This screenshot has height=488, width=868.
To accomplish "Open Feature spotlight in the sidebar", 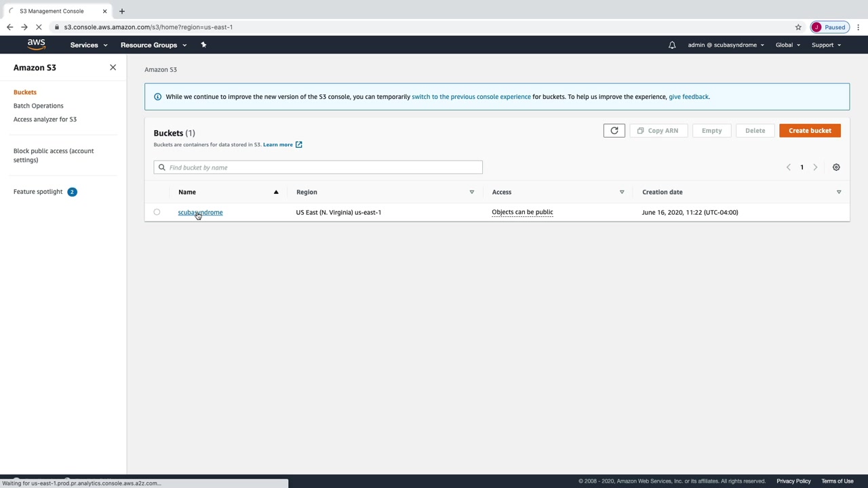I will click(x=38, y=192).
